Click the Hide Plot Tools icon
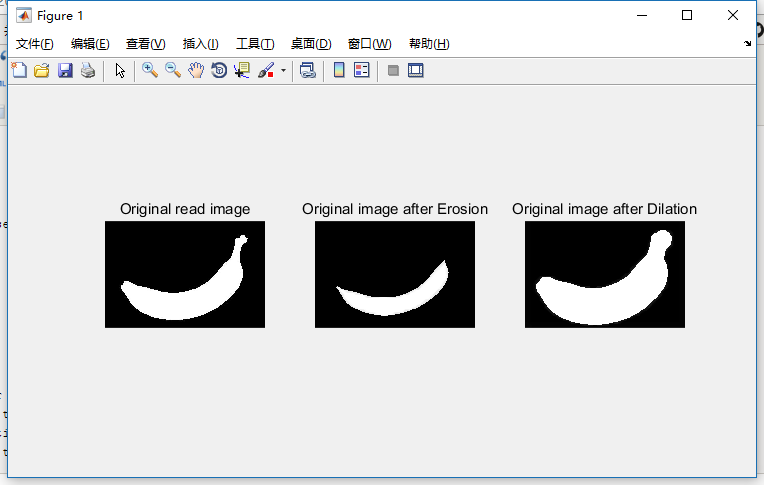The width and height of the screenshot is (764, 485). [x=393, y=71]
